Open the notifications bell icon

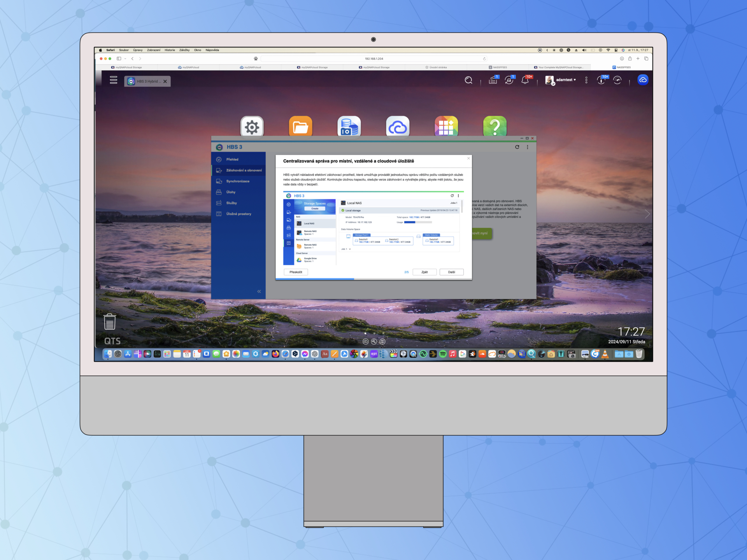point(525,80)
